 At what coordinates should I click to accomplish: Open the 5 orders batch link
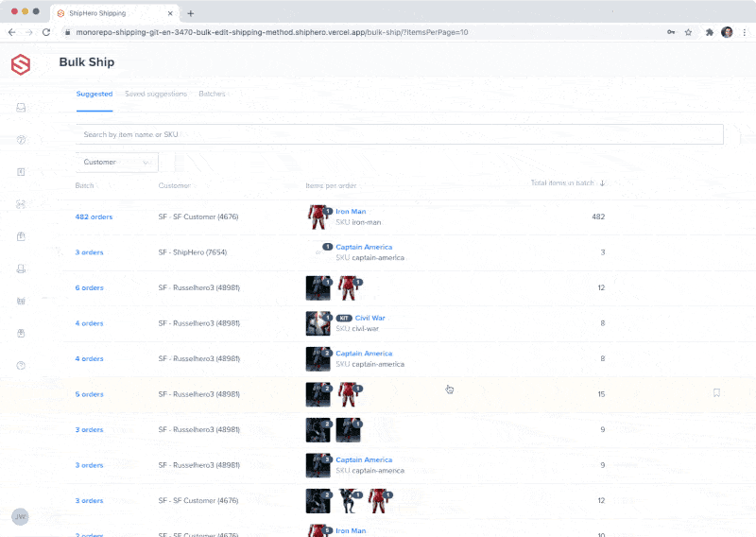click(89, 394)
